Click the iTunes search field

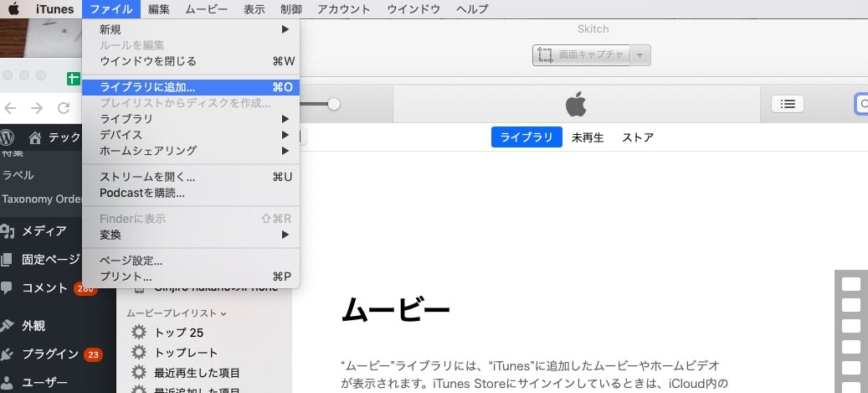[x=862, y=104]
